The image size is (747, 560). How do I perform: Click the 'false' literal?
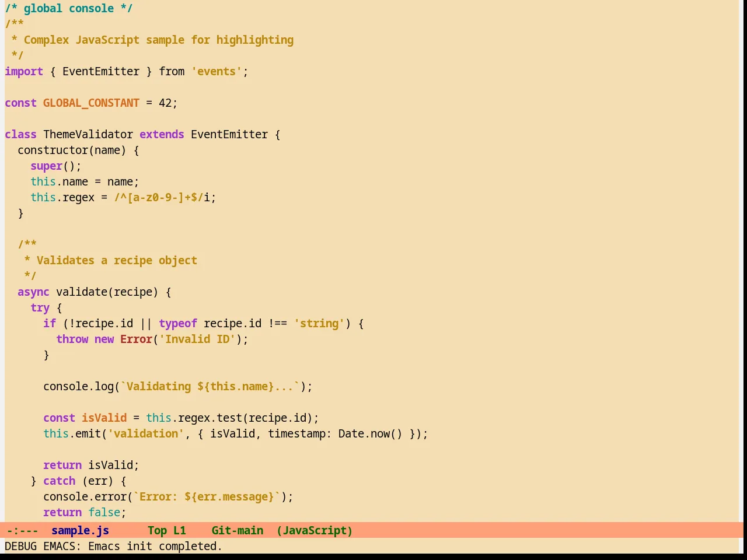(x=104, y=512)
